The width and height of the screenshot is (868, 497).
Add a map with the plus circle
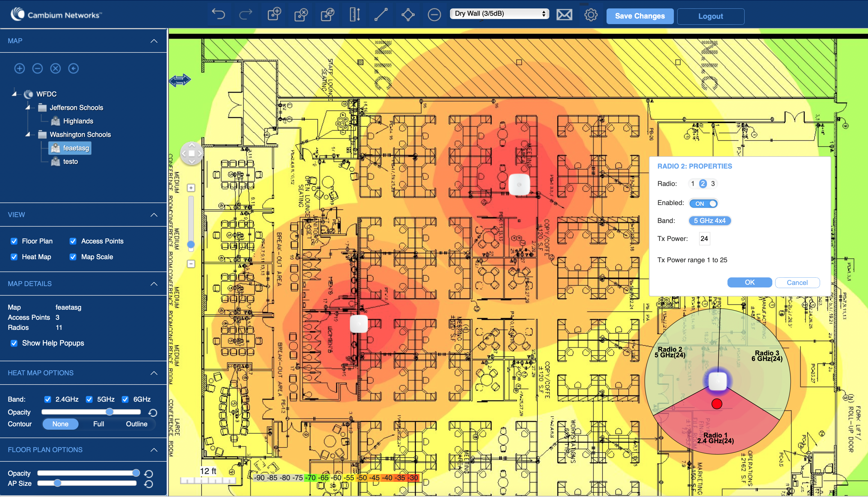pos(19,69)
